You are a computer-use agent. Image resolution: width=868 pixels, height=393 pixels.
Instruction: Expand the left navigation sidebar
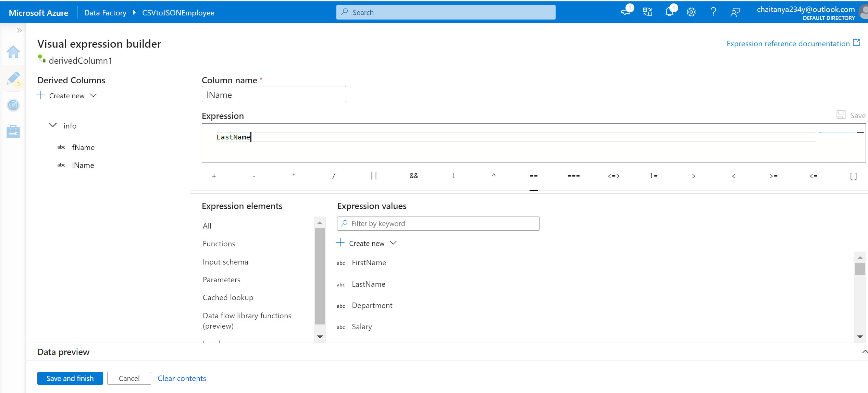[x=20, y=30]
